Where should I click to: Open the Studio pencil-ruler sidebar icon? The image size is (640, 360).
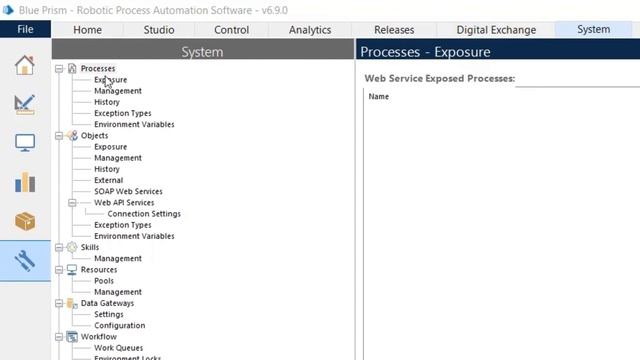[x=24, y=104]
